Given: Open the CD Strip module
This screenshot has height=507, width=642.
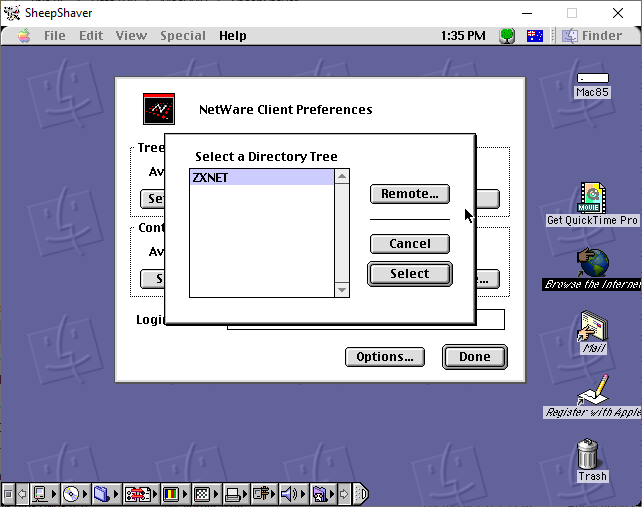Looking at the screenshot, I should (76, 494).
